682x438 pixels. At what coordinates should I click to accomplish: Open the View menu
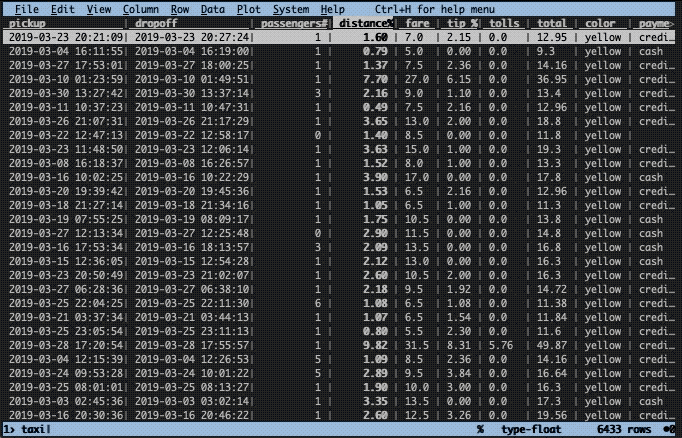tap(99, 9)
